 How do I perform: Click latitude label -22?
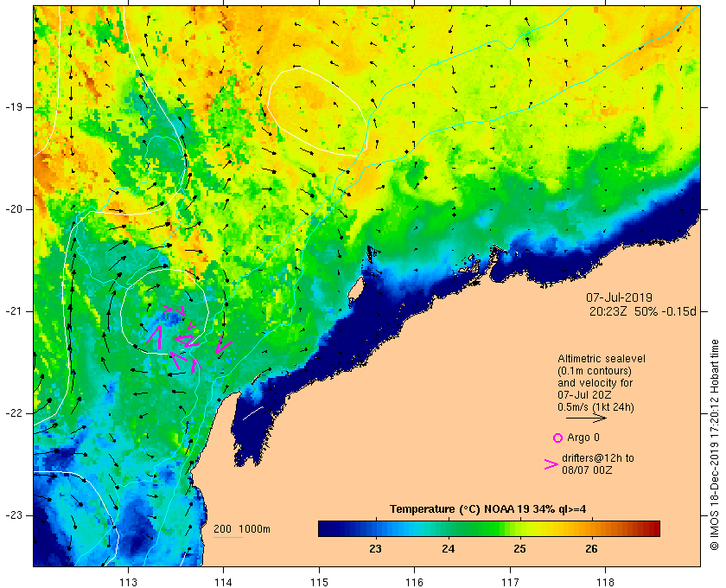14,413
